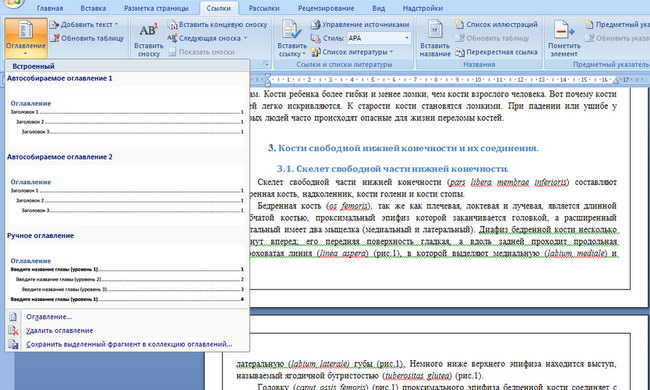
Task: Select Сохранить выделенный фрагмент в коллекцию оглавлений
Action: coord(129,344)
